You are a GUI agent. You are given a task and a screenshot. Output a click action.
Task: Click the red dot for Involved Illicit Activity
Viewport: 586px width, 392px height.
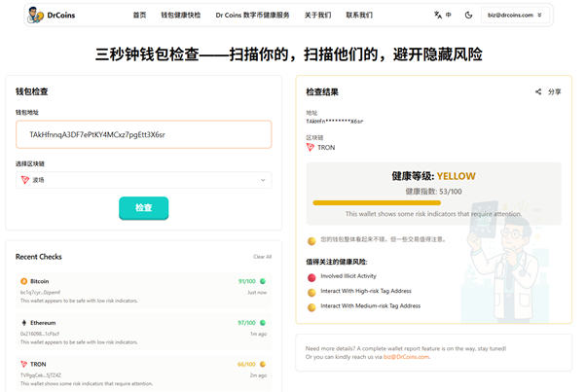[x=311, y=278]
